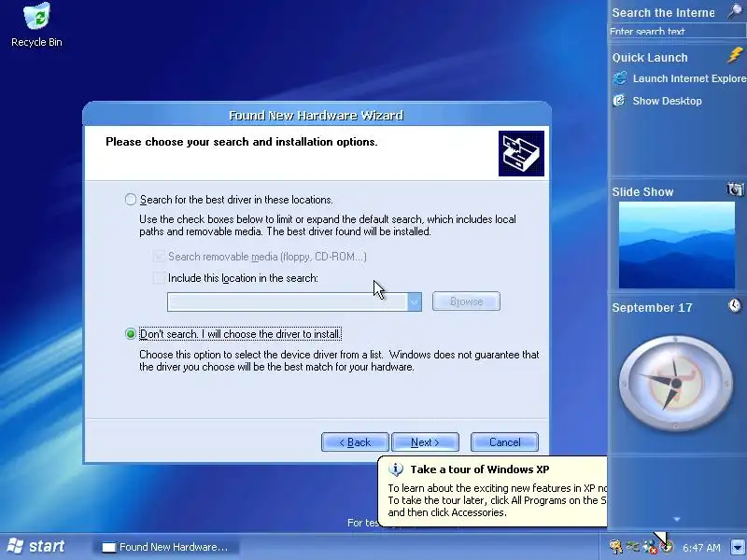Click the Cancel button
The image size is (747, 560).
click(x=504, y=442)
